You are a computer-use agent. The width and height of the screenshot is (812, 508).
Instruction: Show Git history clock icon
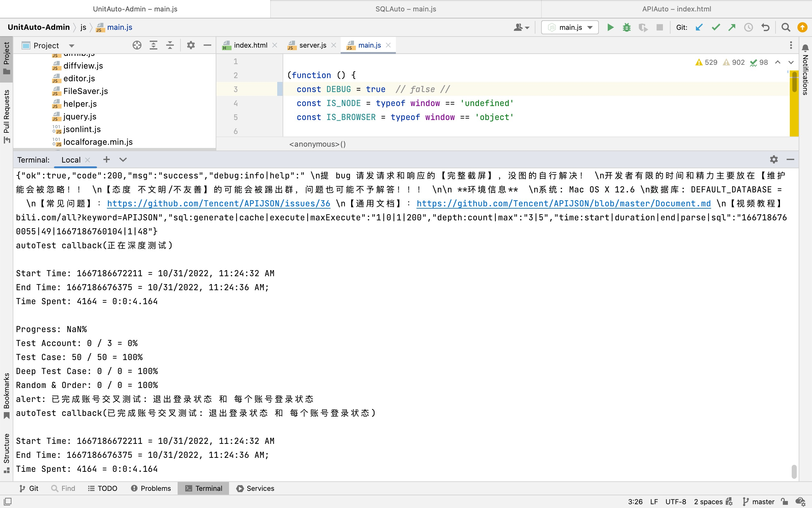[x=748, y=27]
